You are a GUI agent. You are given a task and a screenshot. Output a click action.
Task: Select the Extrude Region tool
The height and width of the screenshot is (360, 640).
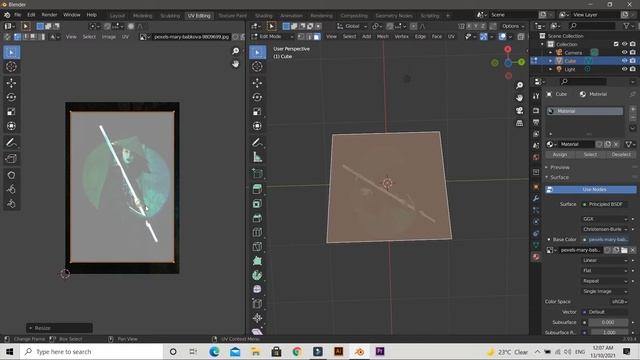click(257, 189)
